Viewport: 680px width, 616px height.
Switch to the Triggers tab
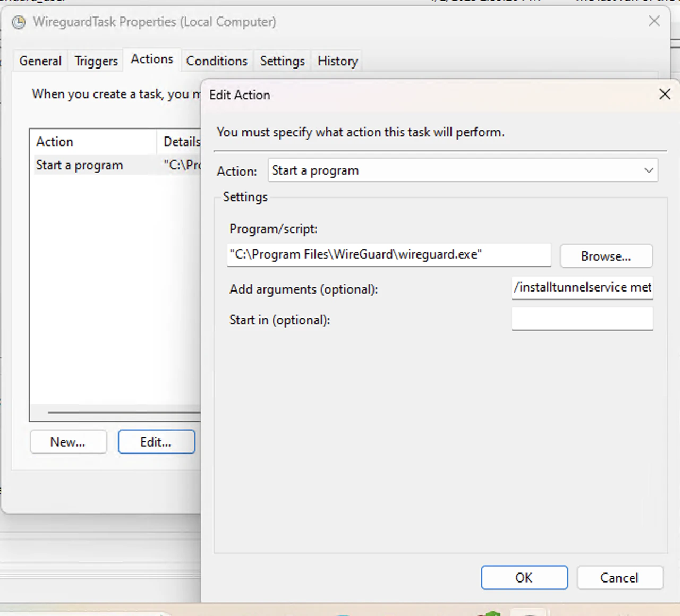[96, 61]
